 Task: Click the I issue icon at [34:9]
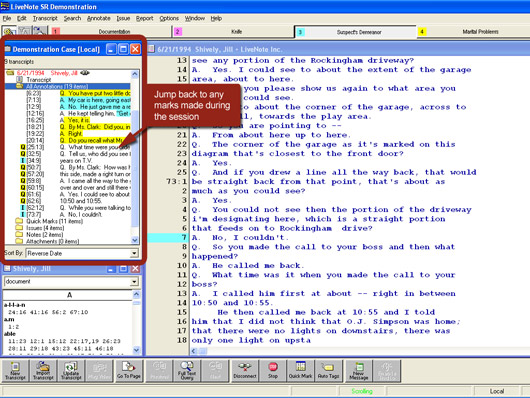point(23,161)
